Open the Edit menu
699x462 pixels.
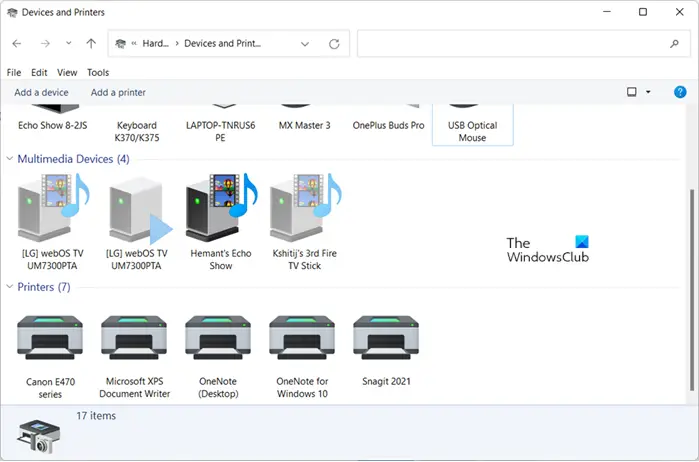39,72
